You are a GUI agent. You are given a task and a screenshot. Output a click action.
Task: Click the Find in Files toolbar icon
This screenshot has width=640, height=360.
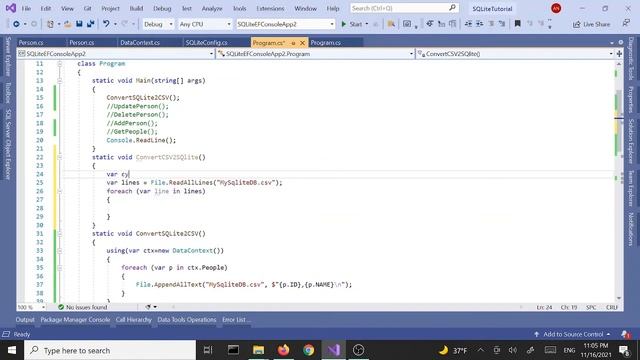391,24
